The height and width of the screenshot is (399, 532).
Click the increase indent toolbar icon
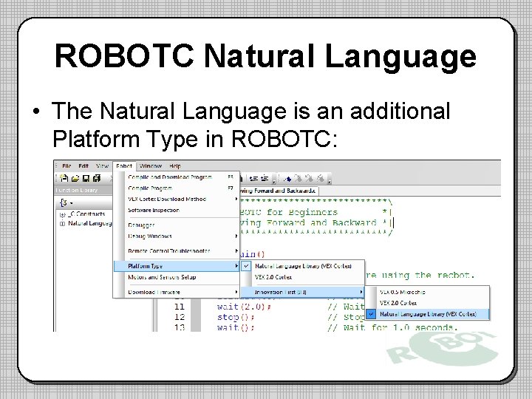pyautogui.click(x=265, y=179)
